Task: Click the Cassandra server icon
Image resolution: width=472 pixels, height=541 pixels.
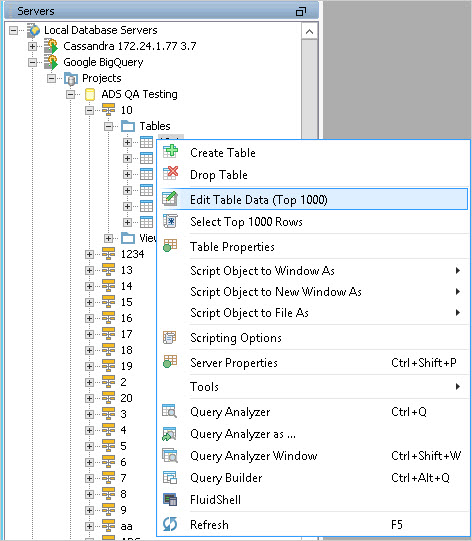Action: 51,46
